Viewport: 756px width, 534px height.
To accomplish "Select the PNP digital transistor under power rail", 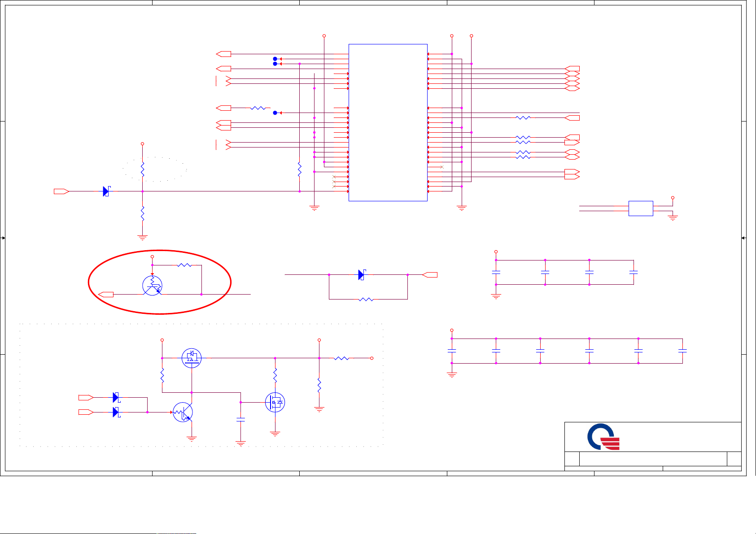I will point(152,285).
